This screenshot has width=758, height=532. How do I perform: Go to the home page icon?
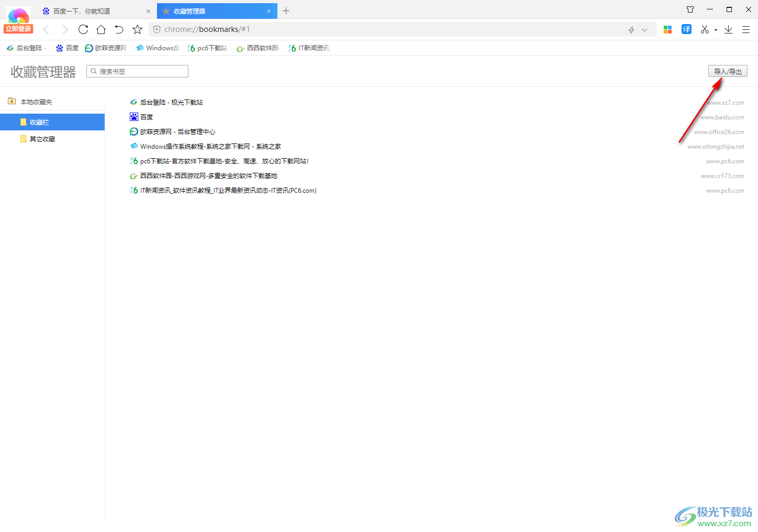101,29
